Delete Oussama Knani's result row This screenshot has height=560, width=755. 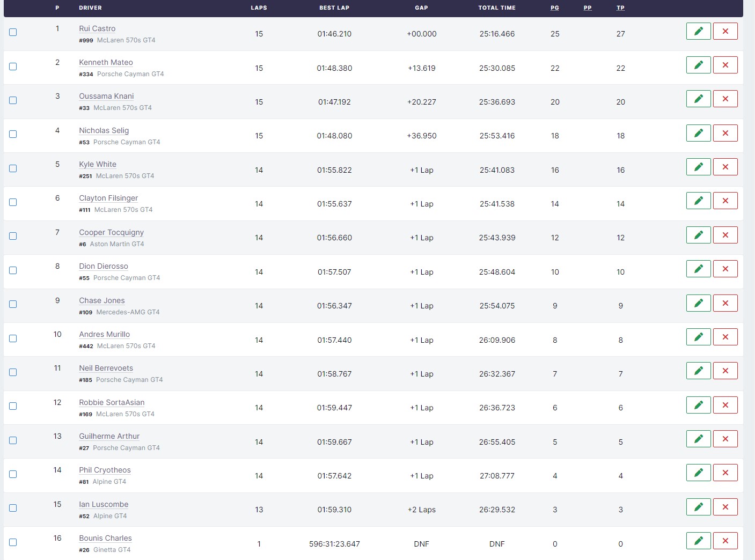[x=725, y=99]
